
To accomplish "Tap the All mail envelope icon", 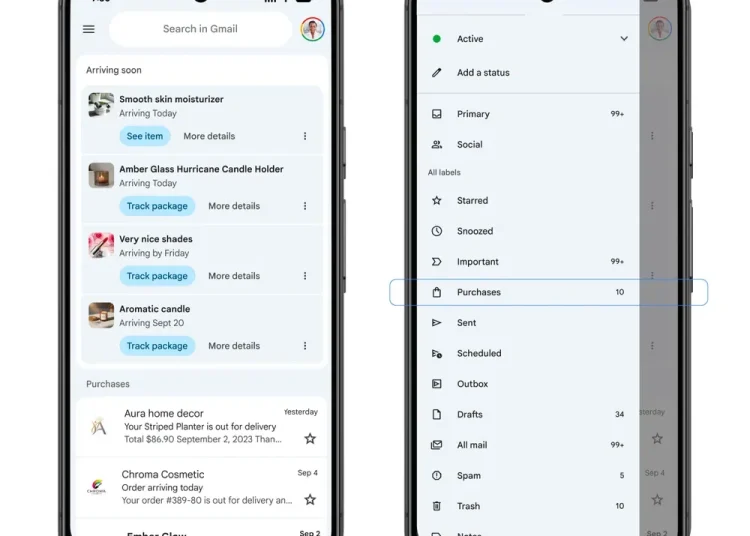I will click(436, 445).
